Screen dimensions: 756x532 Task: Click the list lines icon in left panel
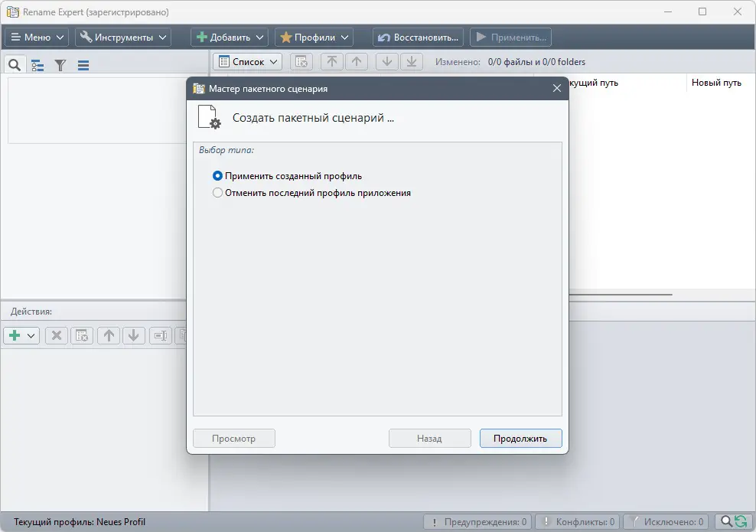point(83,65)
